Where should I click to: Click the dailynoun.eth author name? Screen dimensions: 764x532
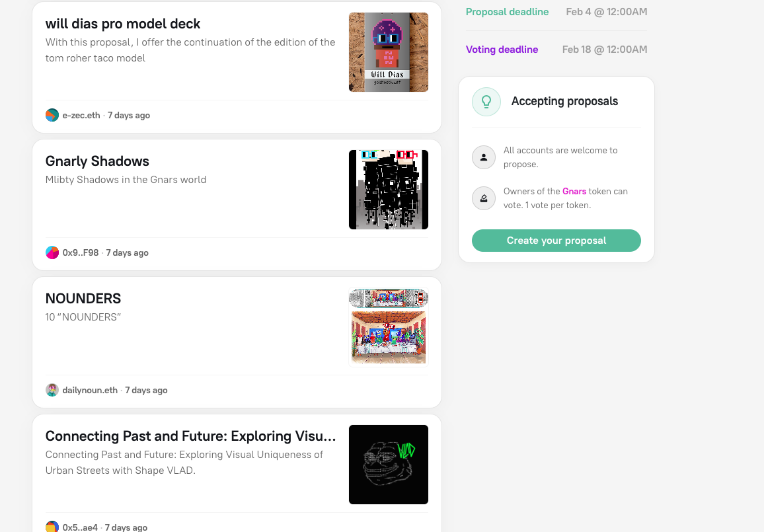(90, 390)
